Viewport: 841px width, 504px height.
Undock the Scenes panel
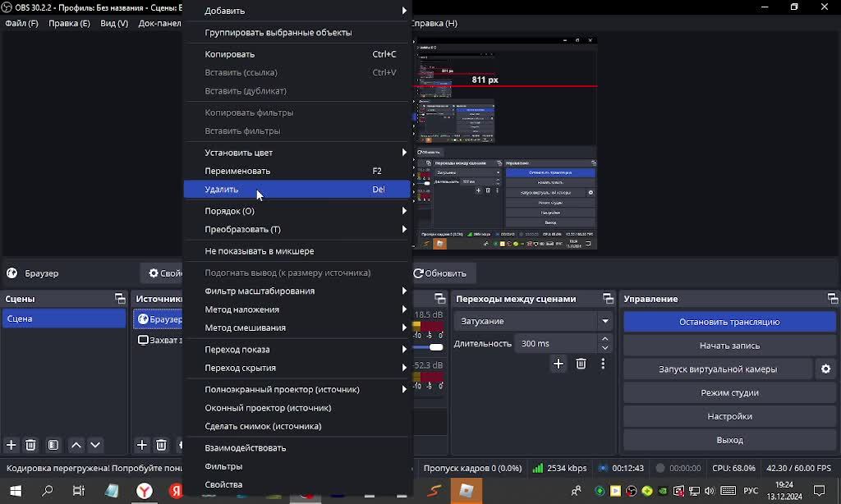click(x=120, y=299)
